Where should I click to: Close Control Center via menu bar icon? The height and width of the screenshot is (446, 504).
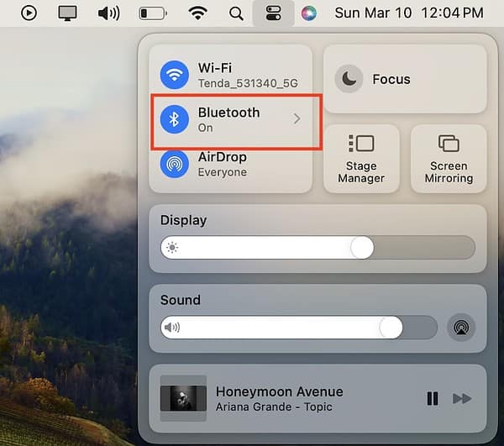[x=273, y=13]
